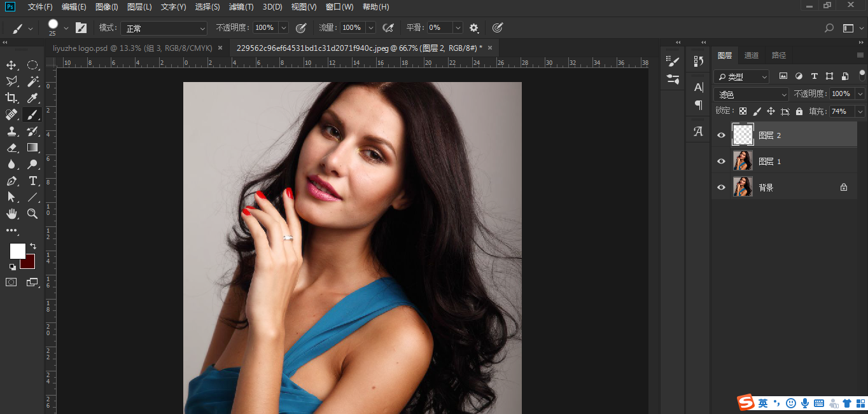The width and height of the screenshot is (868, 414).
Task: Select the Move tool
Action: point(11,66)
